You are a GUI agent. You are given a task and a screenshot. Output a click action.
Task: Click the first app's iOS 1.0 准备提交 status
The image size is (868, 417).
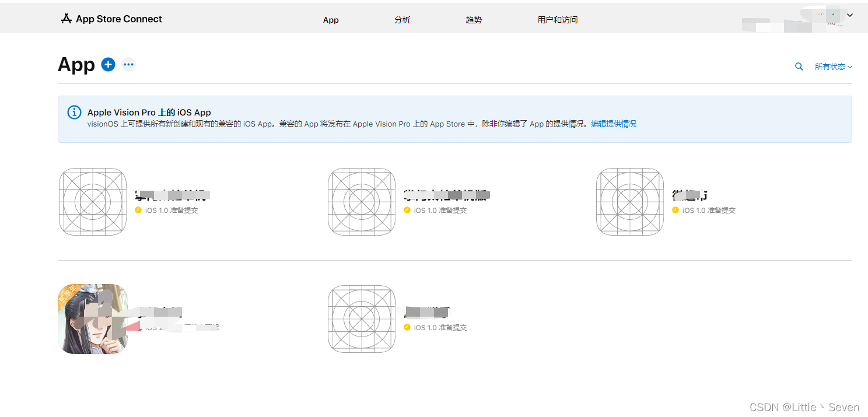click(x=171, y=210)
